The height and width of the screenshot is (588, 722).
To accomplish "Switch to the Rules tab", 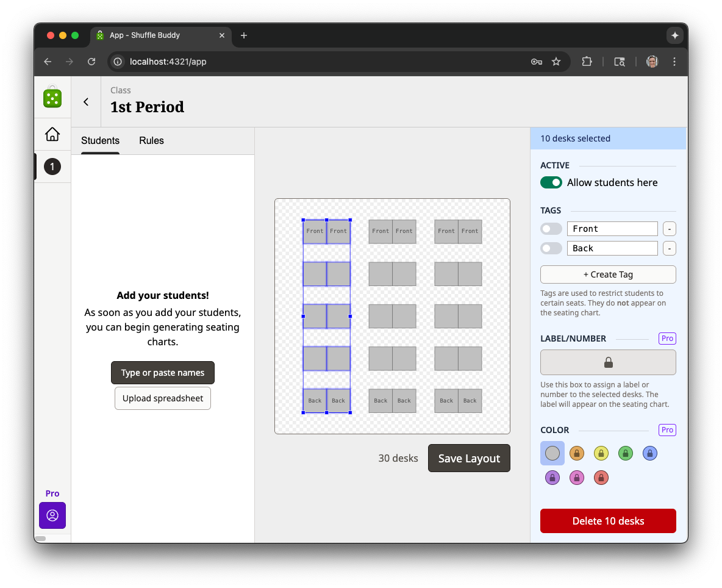I will [x=151, y=141].
